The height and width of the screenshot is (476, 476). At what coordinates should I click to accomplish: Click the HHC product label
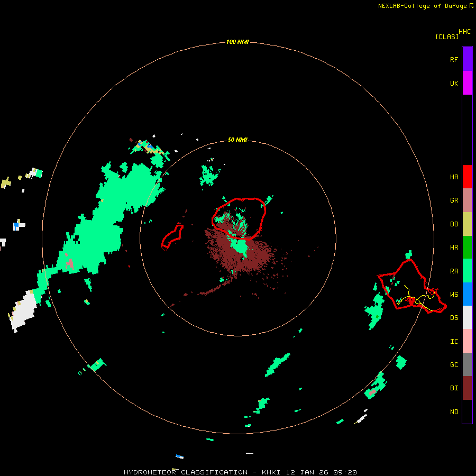click(464, 32)
